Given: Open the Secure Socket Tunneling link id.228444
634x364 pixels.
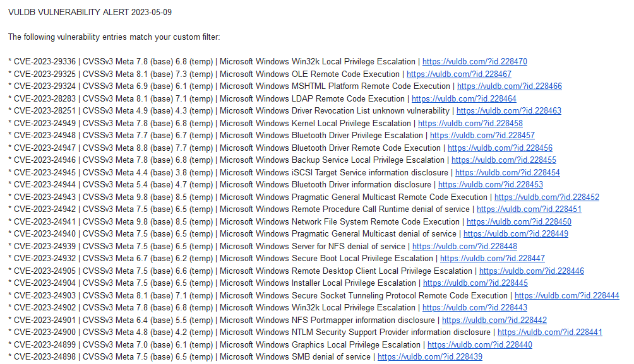Looking at the screenshot, I should coord(567,296).
